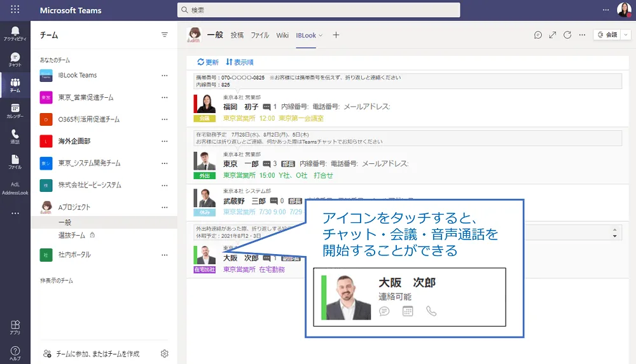Click the memo box scroll stepper arrows

click(x=615, y=233)
